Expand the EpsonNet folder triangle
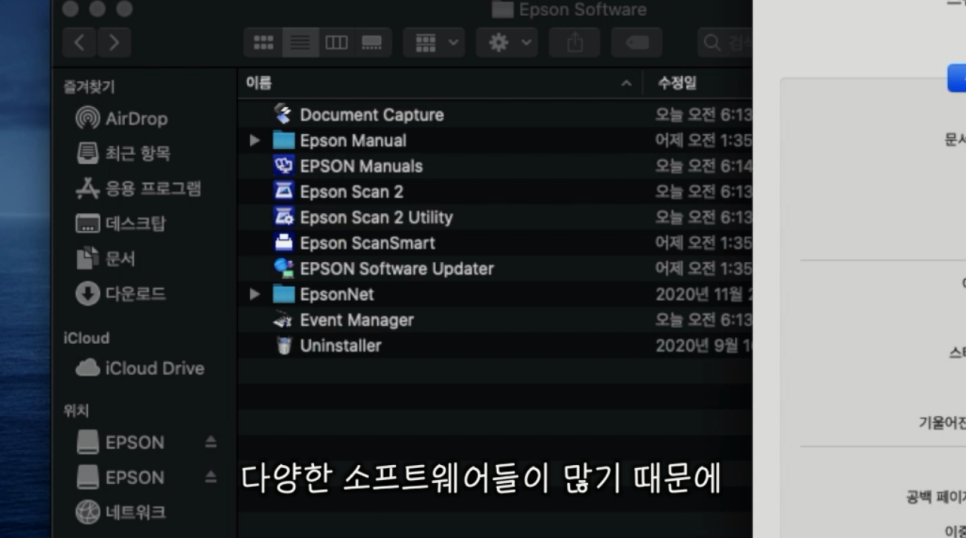966x538 pixels. pos(256,295)
